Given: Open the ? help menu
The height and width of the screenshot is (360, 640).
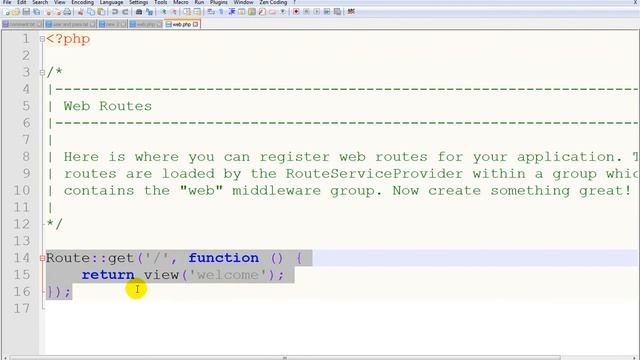Looking at the screenshot, I should tap(294, 2).
